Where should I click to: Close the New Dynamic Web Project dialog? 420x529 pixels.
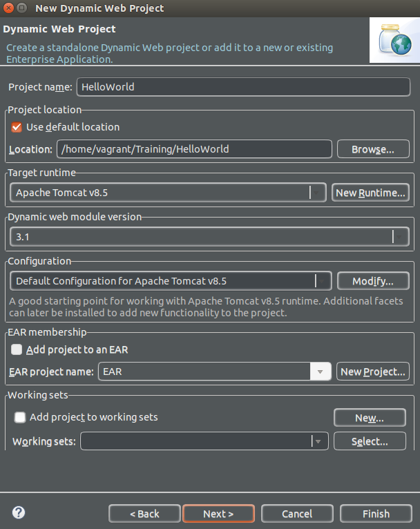tap(9, 8)
